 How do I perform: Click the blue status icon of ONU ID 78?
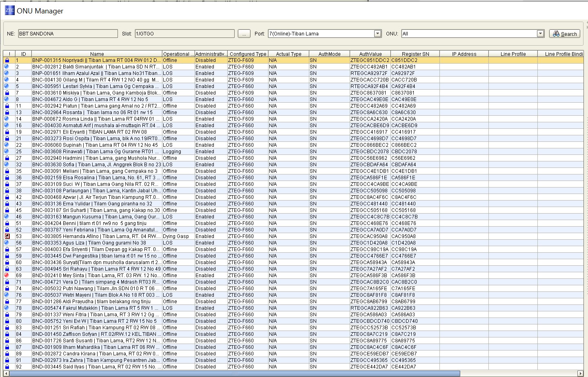tap(7, 308)
